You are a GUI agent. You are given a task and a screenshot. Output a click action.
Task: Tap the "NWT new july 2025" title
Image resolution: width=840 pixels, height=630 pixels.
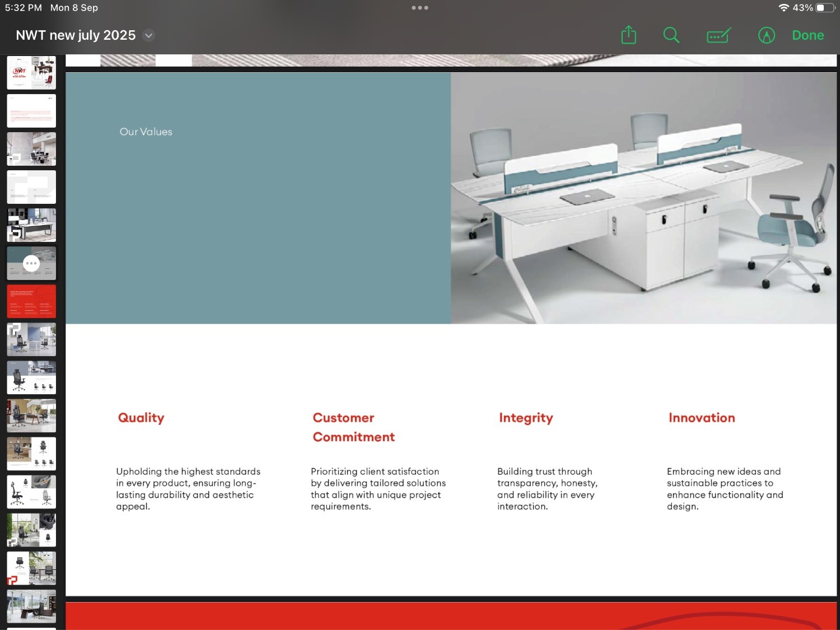(x=76, y=35)
